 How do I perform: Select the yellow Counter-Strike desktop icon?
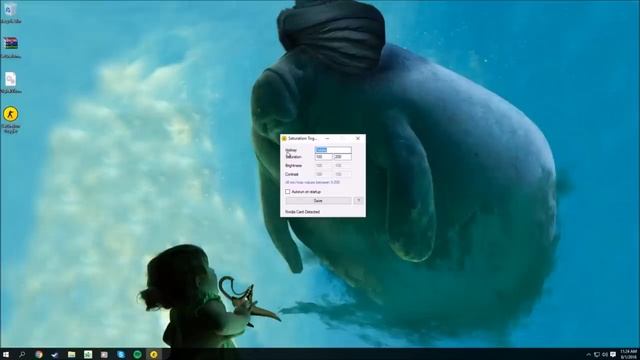click(11, 120)
